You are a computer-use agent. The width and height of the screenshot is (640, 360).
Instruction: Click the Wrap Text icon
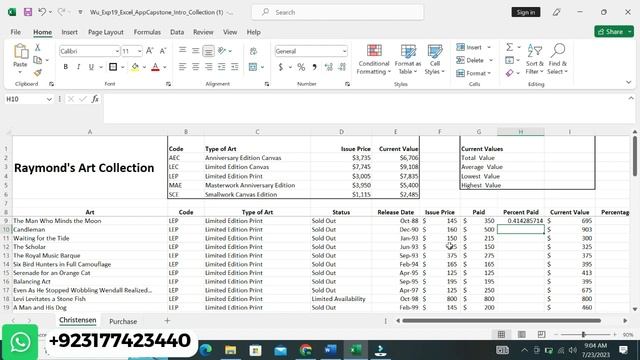(253, 51)
